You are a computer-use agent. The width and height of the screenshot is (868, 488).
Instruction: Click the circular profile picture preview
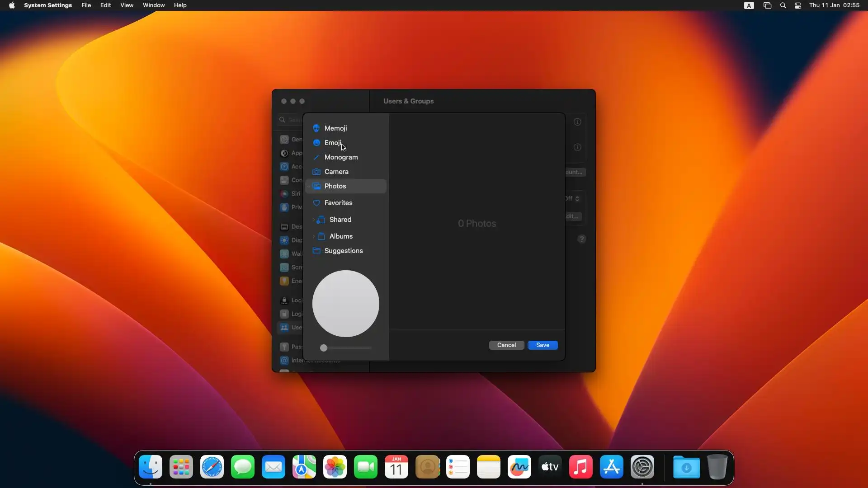(346, 304)
